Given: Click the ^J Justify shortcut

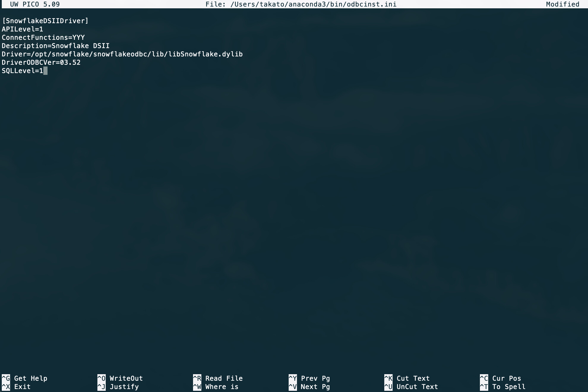Looking at the screenshot, I should [x=118, y=387].
